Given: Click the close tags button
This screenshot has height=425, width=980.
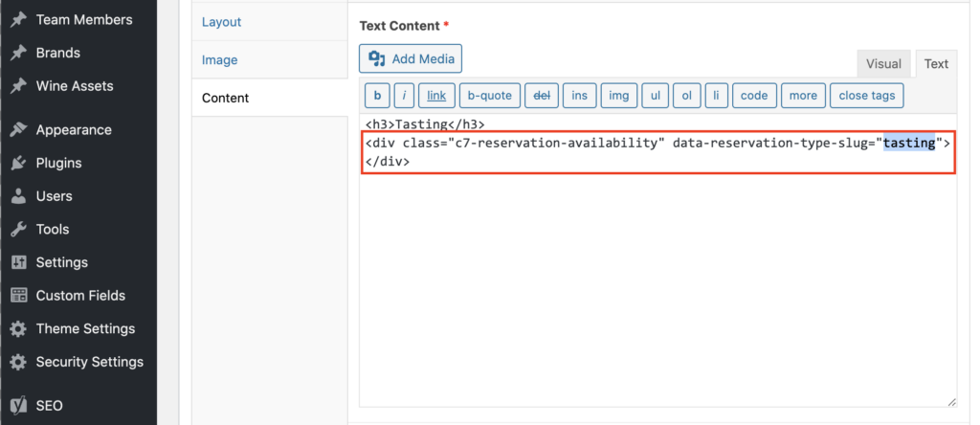Looking at the screenshot, I should [x=867, y=96].
